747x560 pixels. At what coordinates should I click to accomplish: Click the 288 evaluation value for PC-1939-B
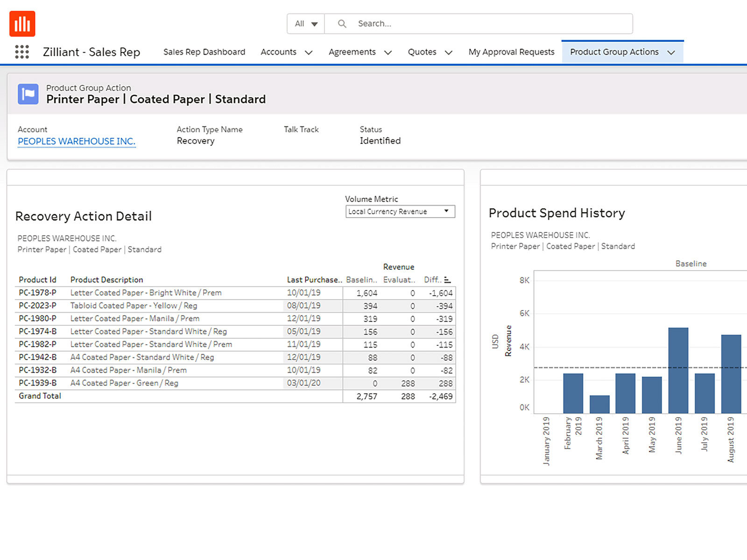(408, 383)
